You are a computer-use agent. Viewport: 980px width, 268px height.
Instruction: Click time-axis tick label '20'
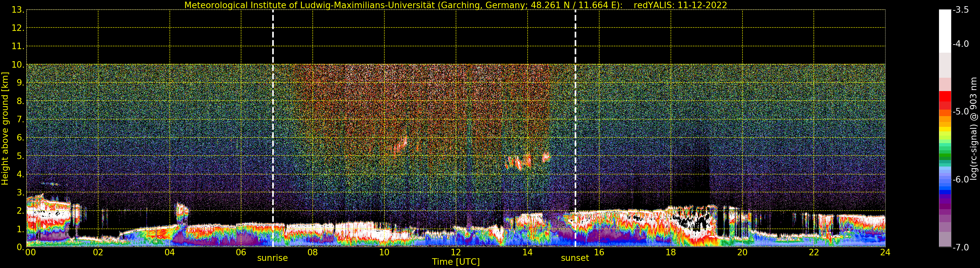[x=742, y=252]
